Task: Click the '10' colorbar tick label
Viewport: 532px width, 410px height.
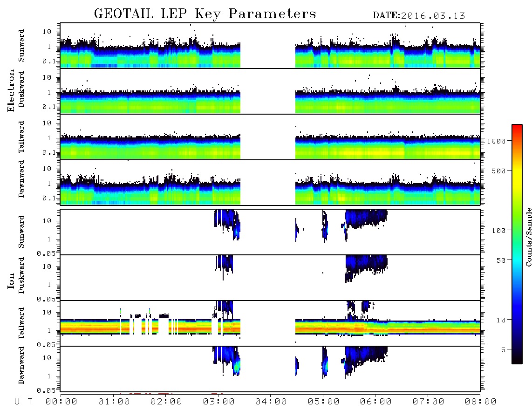Action: pyautogui.click(x=501, y=320)
